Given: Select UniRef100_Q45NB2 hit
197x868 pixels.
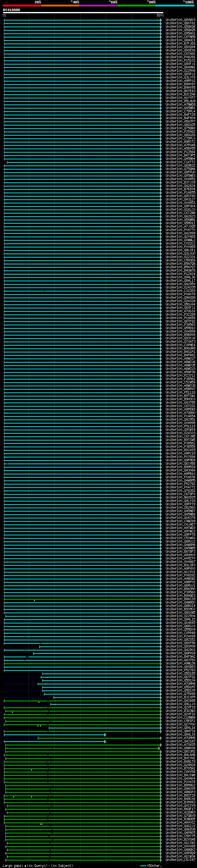Looking at the screenshot, I should coord(180,108).
